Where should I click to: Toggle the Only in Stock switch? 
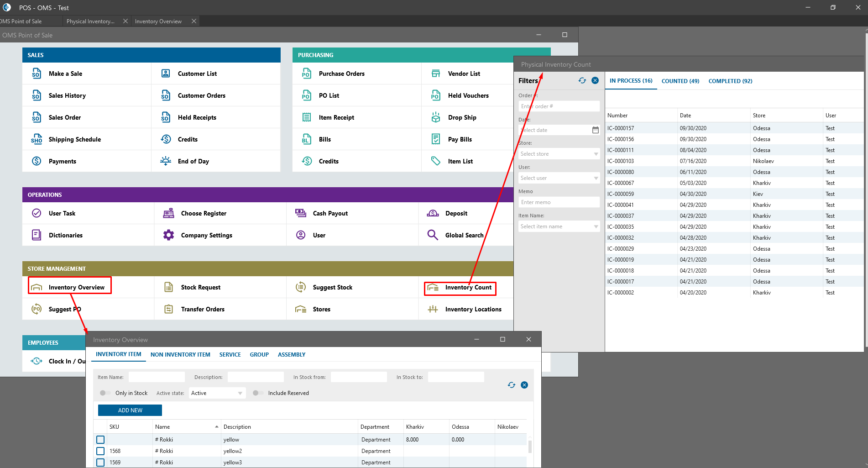(105, 393)
